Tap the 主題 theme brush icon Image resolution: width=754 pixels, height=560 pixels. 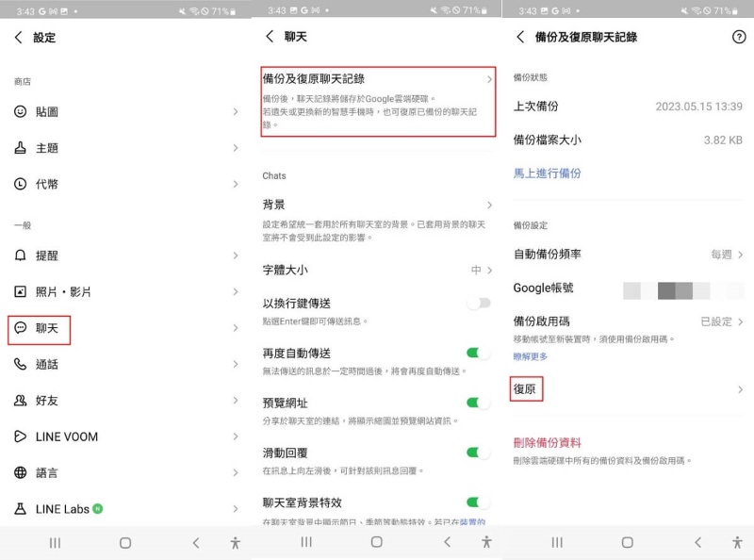click(21, 148)
